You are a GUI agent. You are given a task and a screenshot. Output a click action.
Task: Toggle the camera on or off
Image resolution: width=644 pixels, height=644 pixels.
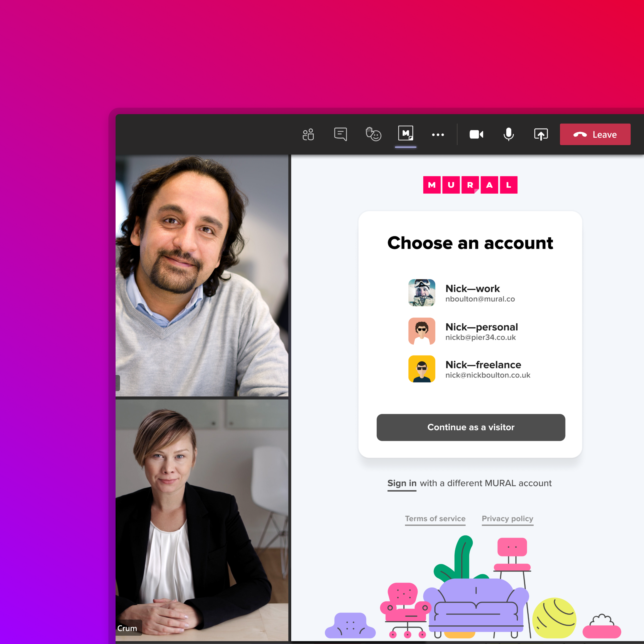476,134
